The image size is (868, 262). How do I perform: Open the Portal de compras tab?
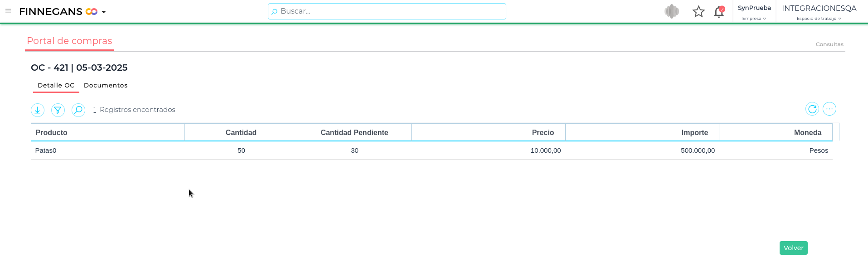[x=69, y=41]
